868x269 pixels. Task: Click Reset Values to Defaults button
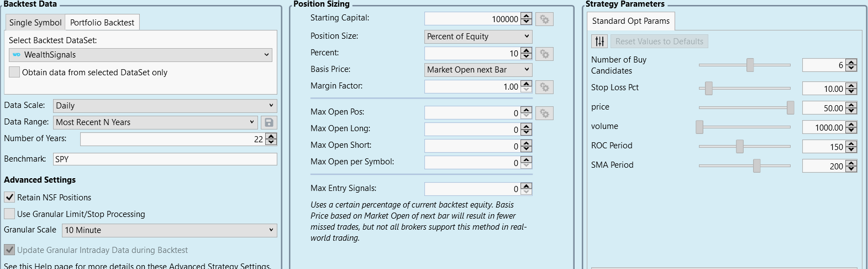[x=659, y=42]
